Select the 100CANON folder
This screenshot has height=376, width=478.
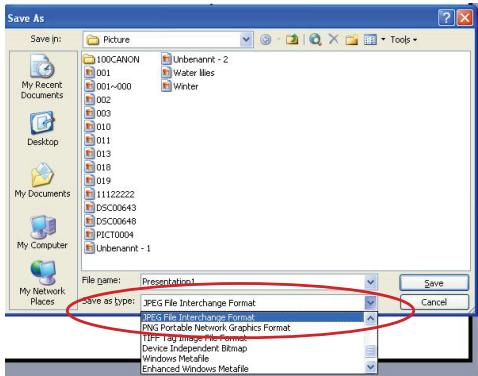[112, 60]
